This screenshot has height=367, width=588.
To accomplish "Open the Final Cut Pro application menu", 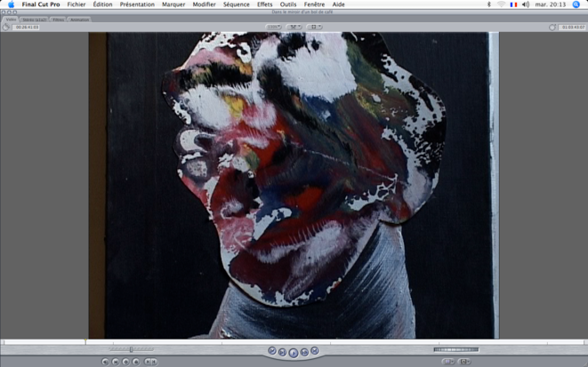I will 41,4.
